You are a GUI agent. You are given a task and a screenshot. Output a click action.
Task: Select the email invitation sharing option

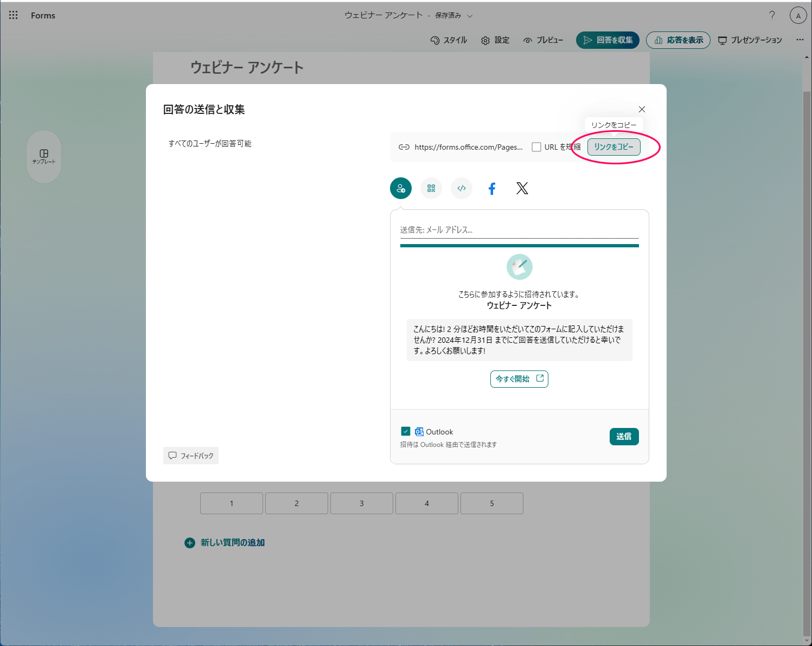tap(400, 188)
